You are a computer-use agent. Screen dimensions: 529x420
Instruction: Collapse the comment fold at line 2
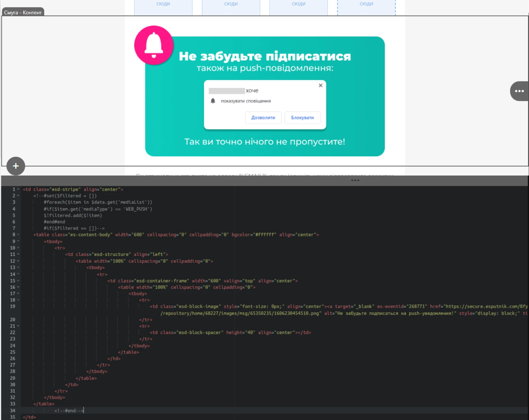[x=18, y=196]
